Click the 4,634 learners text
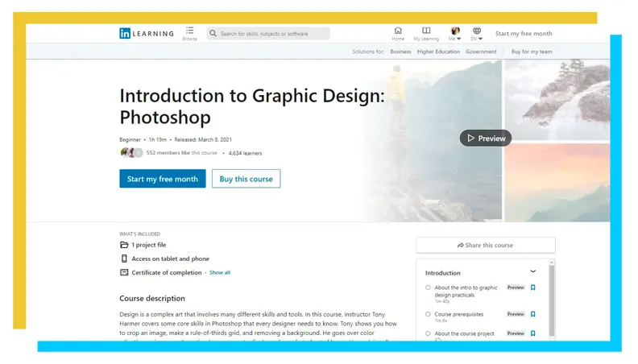The height and width of the screenshot is (364, 638). point(246,153)
